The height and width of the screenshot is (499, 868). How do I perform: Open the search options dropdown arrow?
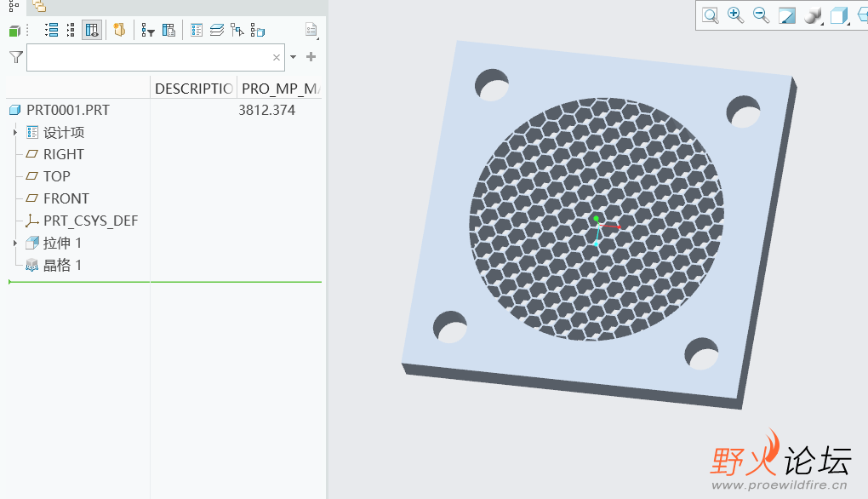pos(294,57)
